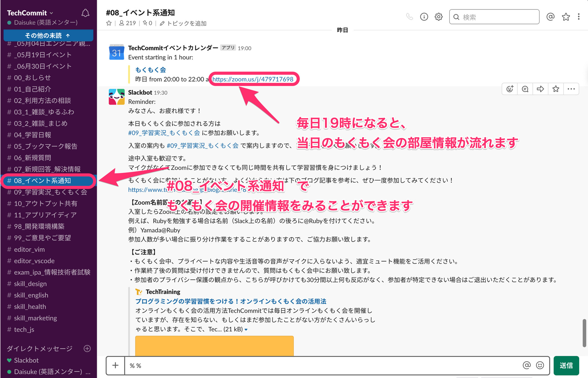Open channel skill_health

(48, 306)
